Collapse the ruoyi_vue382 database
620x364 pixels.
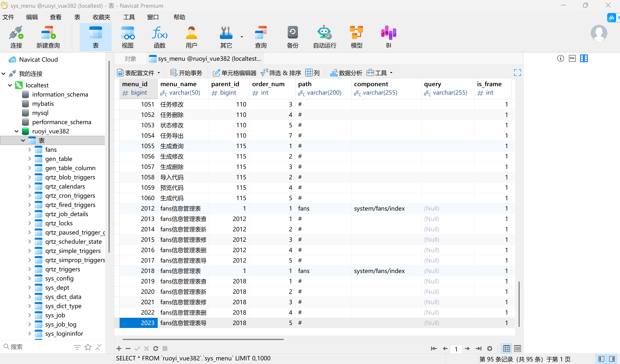click(16, 131)
